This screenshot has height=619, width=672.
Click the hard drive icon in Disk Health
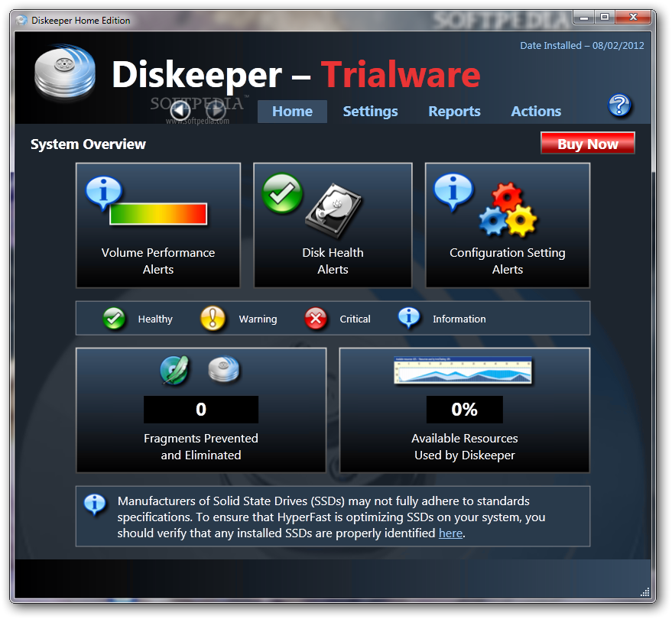tap(333, 210)
